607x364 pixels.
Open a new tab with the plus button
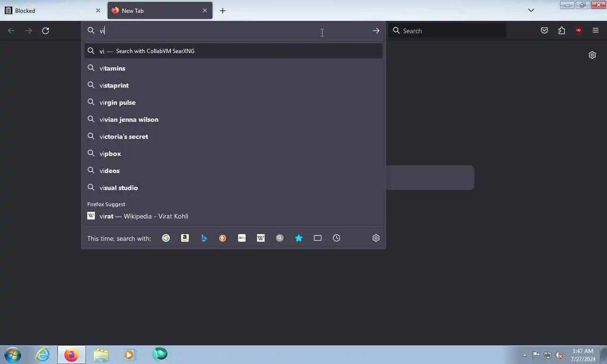[223, 10]
